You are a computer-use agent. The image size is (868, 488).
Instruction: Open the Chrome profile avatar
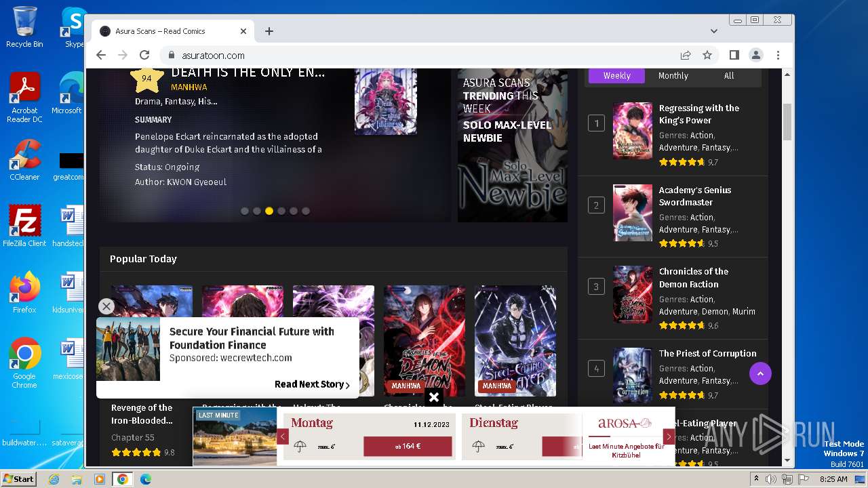(x=756, y=55)
